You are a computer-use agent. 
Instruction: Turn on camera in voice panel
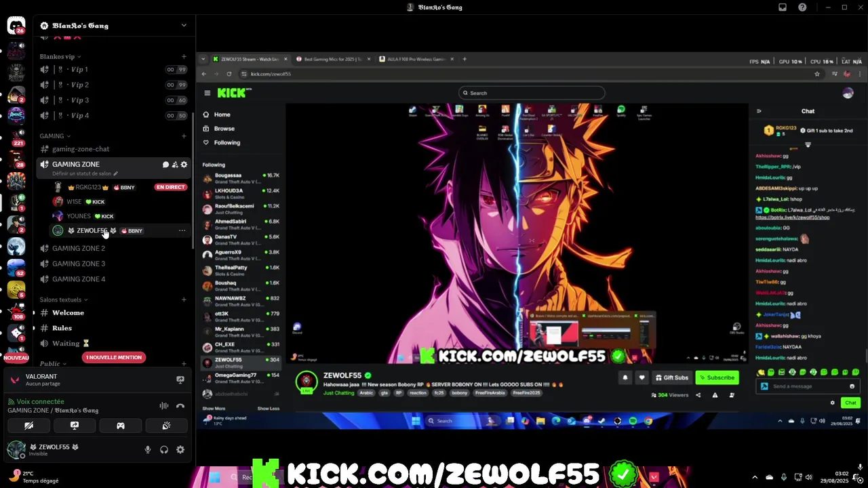pyautogui.click(x=28, y=426)
